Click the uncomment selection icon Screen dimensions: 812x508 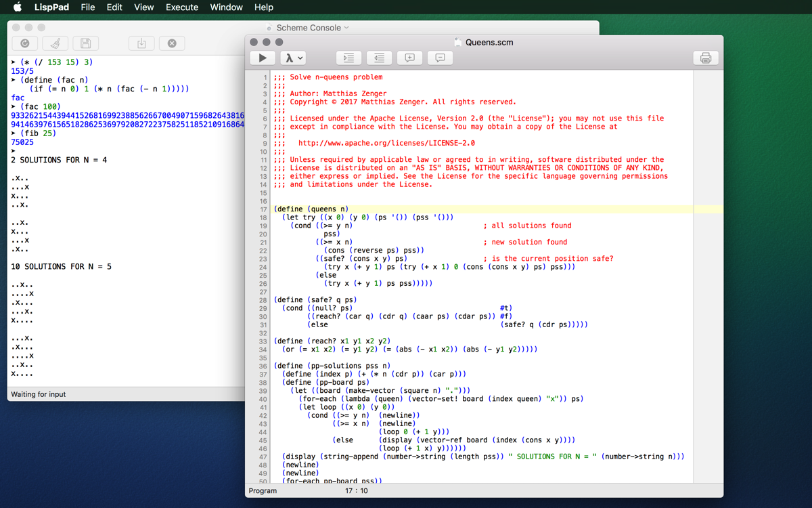click(x=440, y=58)
